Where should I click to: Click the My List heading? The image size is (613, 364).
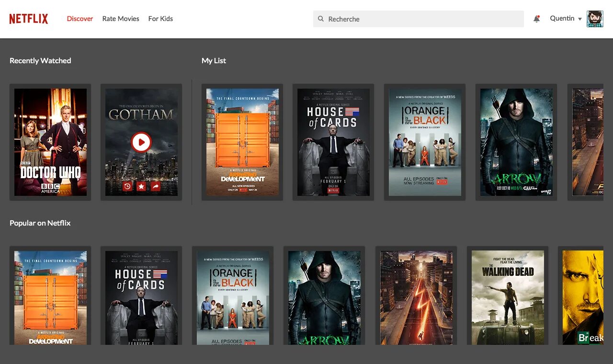[214, 61]
